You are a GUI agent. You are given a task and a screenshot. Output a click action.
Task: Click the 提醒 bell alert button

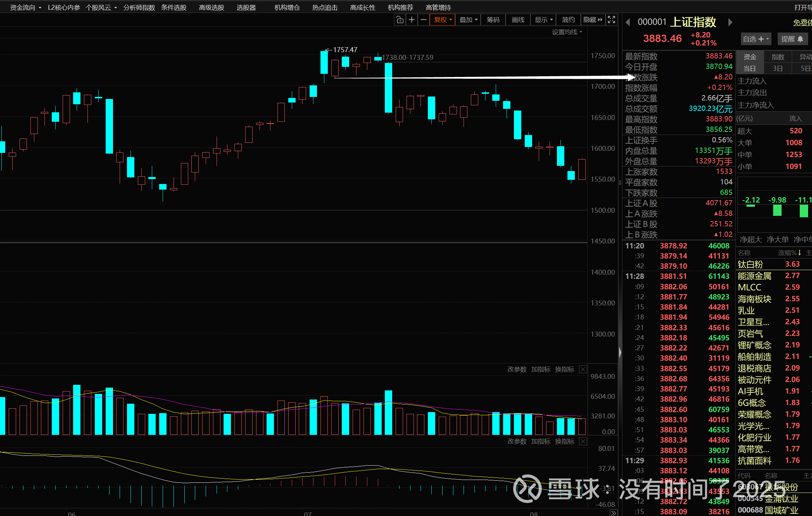(792, 39)
